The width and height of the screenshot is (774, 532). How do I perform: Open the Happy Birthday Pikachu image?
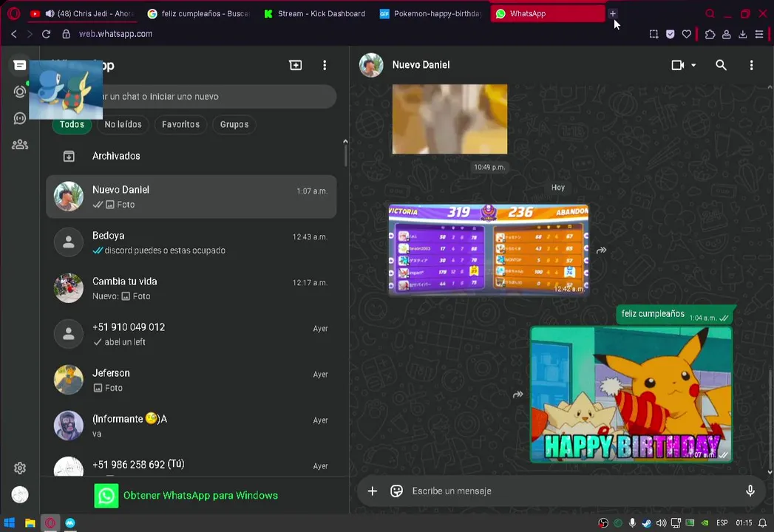[x=631, y=395]
